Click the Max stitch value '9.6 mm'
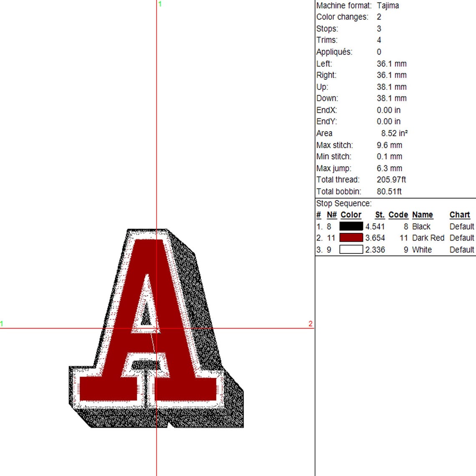 pyautogui.click(x=390, y=145)
